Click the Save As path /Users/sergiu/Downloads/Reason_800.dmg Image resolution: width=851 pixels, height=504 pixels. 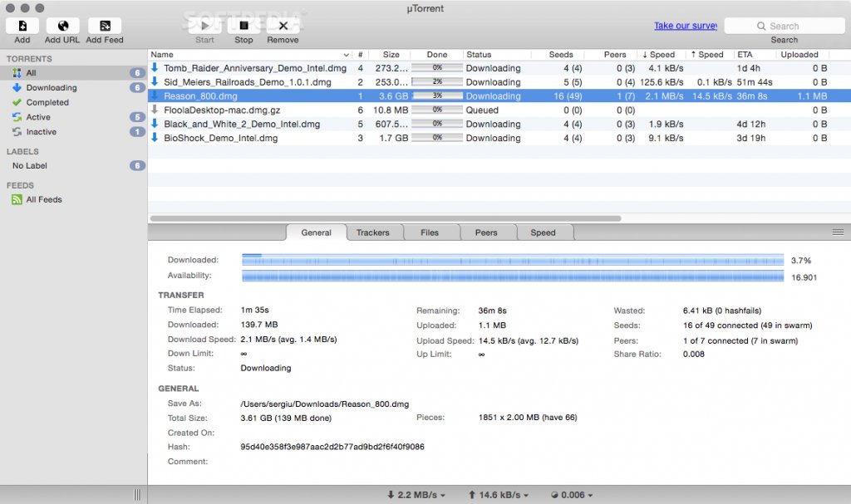pos(325,404)
